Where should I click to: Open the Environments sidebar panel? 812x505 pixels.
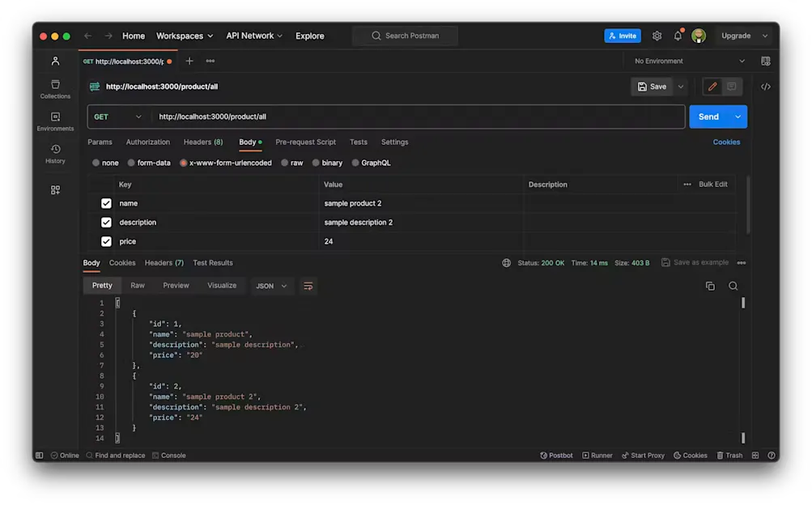click(55, 121)
